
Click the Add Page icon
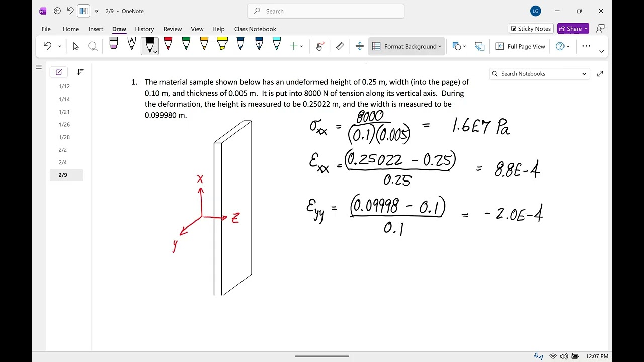click(x=59, y=72)
